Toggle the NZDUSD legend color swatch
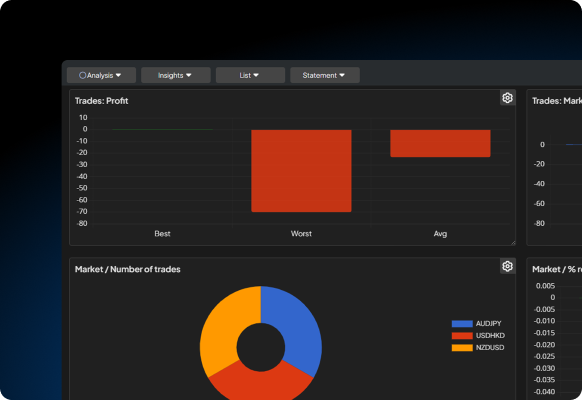582x400 pixels. (x=462, y=348)
